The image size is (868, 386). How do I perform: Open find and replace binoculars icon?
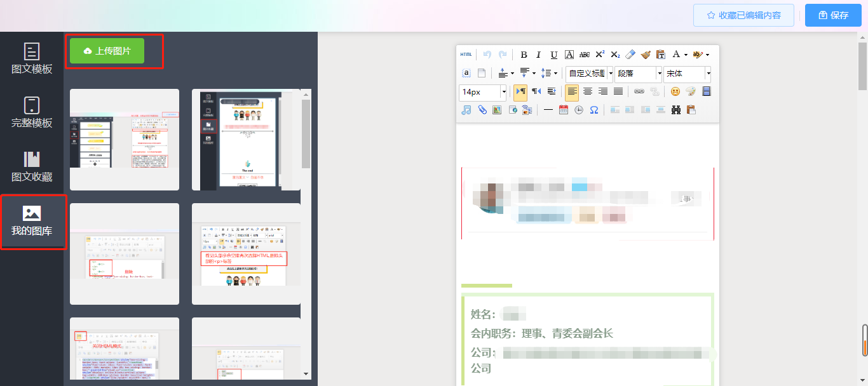(676, 110)
